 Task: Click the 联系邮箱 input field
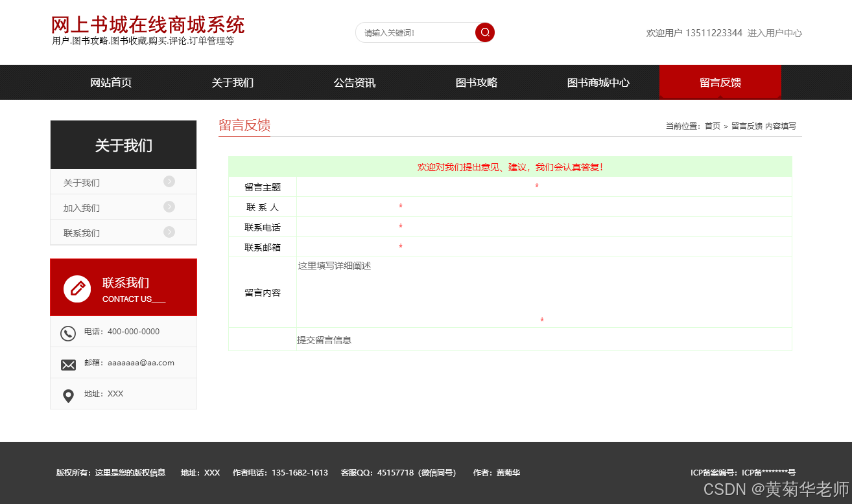(348, 247)
